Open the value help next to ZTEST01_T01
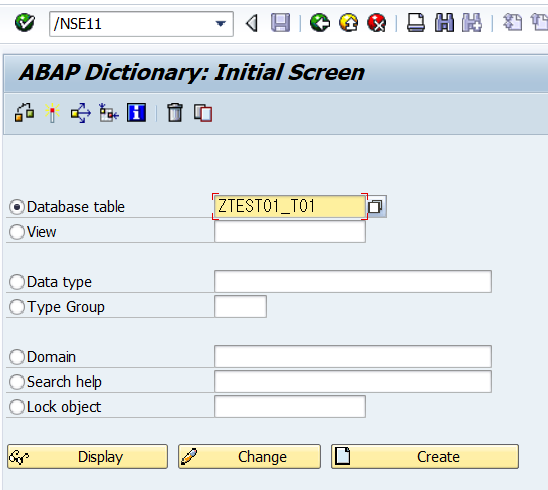Image resolution: width=548 pixels, height=490 pixels. coord(376,207)
